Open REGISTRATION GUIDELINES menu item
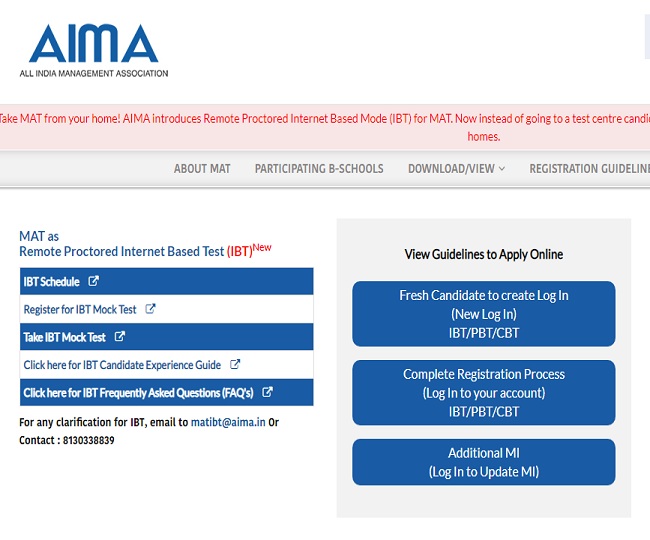 589,169
